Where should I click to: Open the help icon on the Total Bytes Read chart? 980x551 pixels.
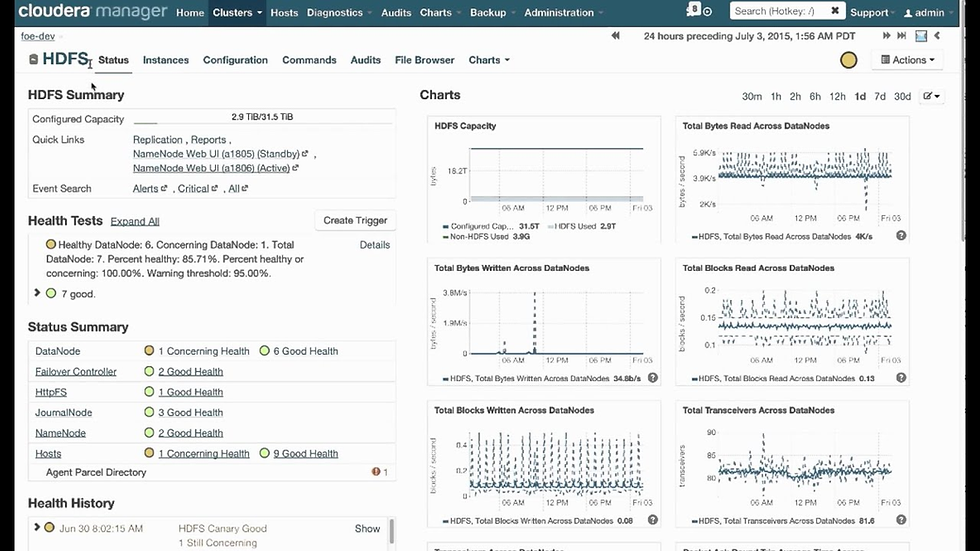[901, 236]
